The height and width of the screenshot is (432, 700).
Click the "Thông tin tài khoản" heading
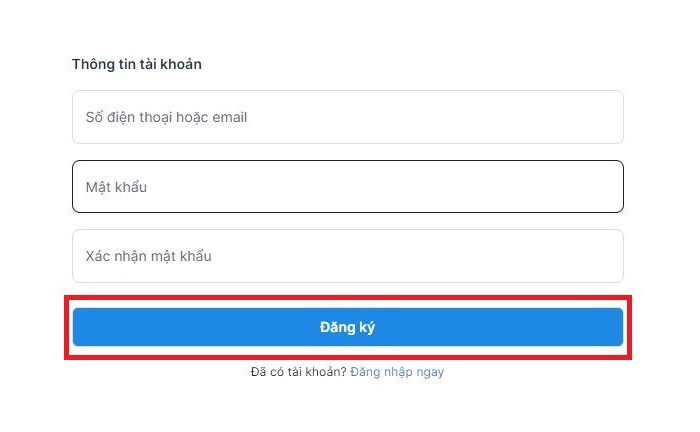137,64
